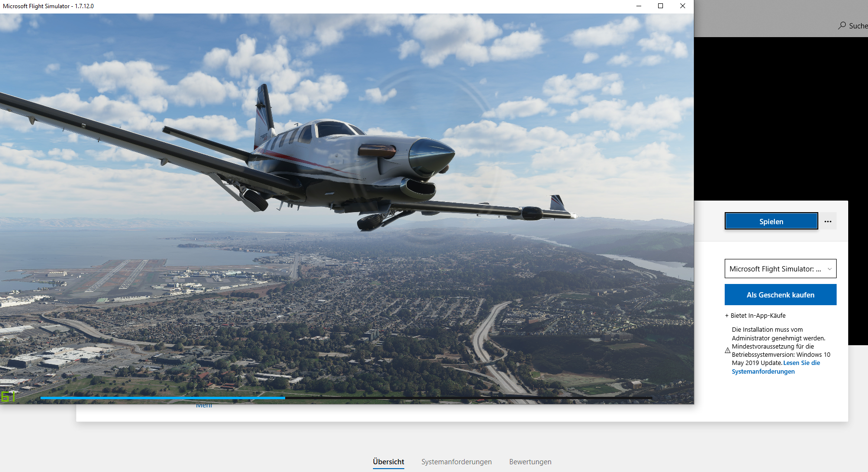This screenshot has width=868, height=472.
Task: Click the Microsoft Flight Simulator title bar text
Action: (48, 6)
